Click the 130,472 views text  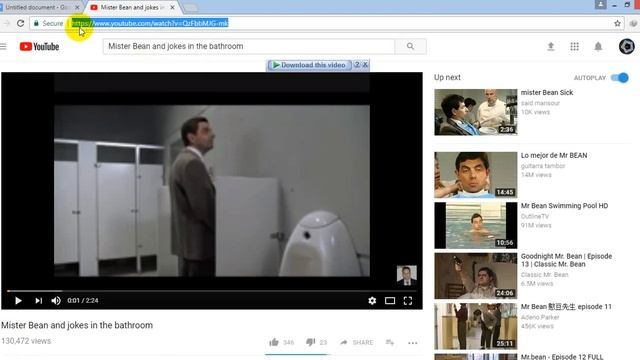pyautogui.click(x=26, y=341)
